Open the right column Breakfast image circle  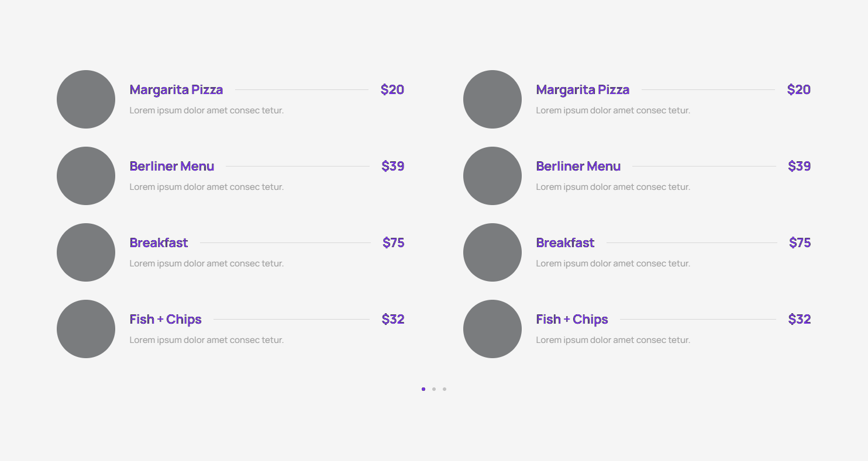(x=492, y=252)
